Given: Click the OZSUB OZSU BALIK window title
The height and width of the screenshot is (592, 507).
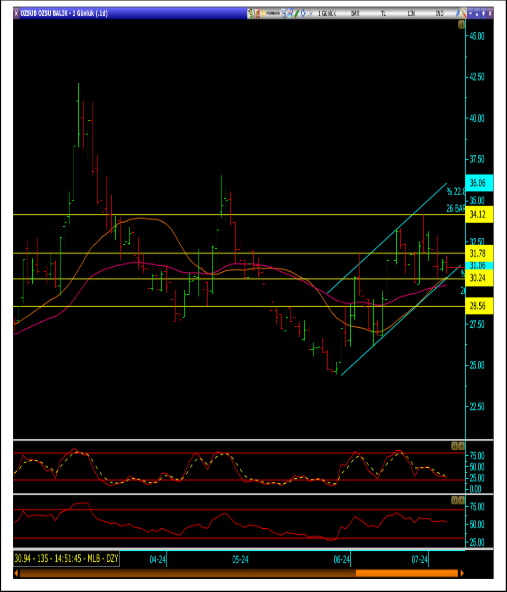Looking at the screenshot, I should (64, 14).
